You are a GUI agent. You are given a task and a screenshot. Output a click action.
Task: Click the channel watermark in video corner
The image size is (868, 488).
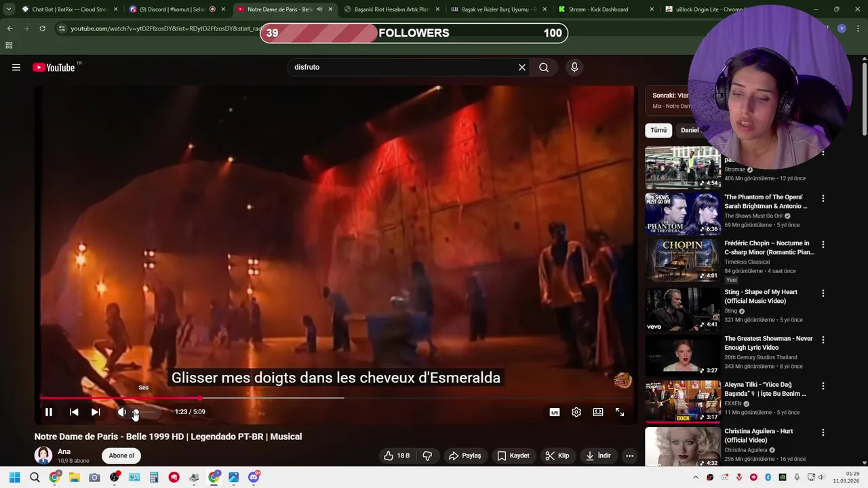point(623,380)
